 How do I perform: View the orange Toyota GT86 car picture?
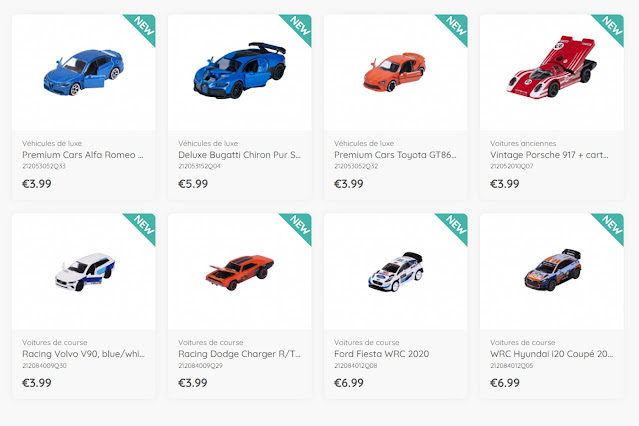click(x=394, y=72)
